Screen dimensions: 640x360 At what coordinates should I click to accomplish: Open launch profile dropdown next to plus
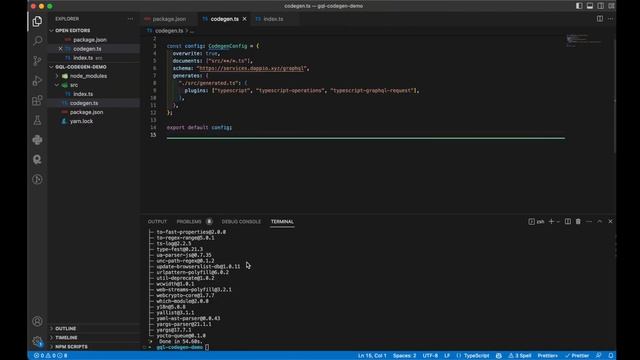[558, 221]
